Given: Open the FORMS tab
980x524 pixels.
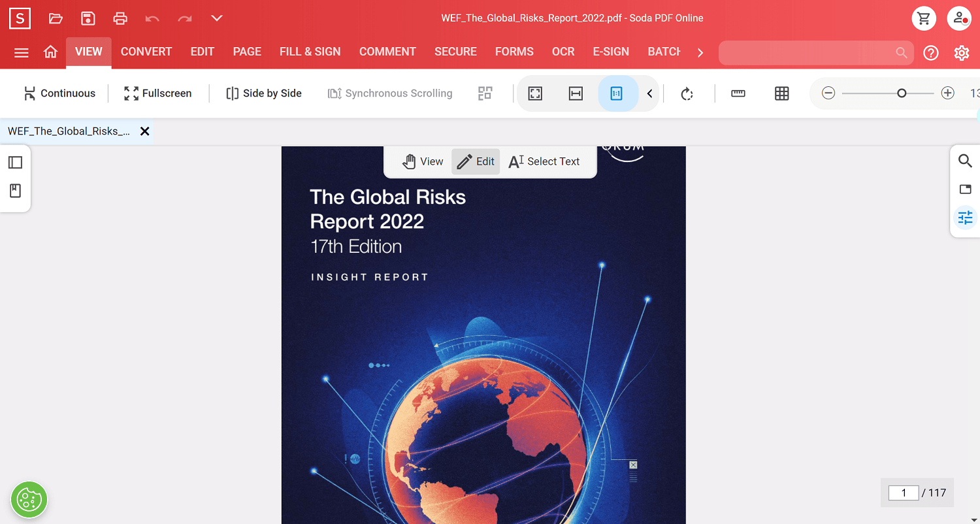Looking at the screenshot, I should (x=514, y=52).
